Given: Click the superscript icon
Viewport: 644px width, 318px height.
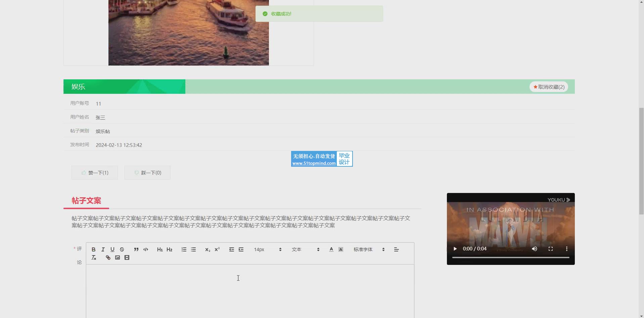Looking at the screenshot, I should pos(217,250).
